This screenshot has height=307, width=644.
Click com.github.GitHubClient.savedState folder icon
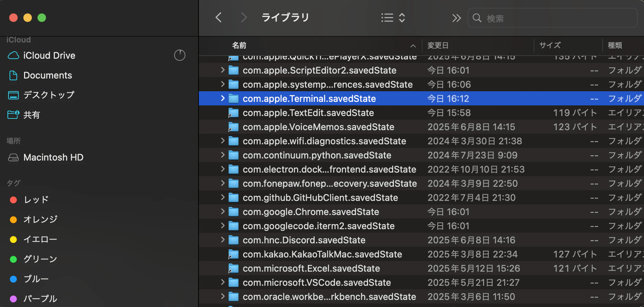coord(234,198)
